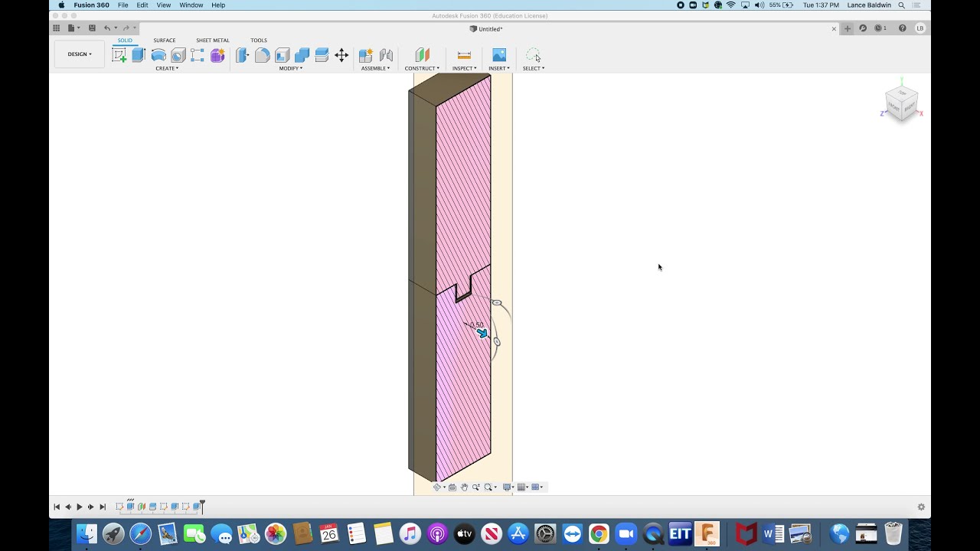Click the timeline end marker

[x=202, y=506]
